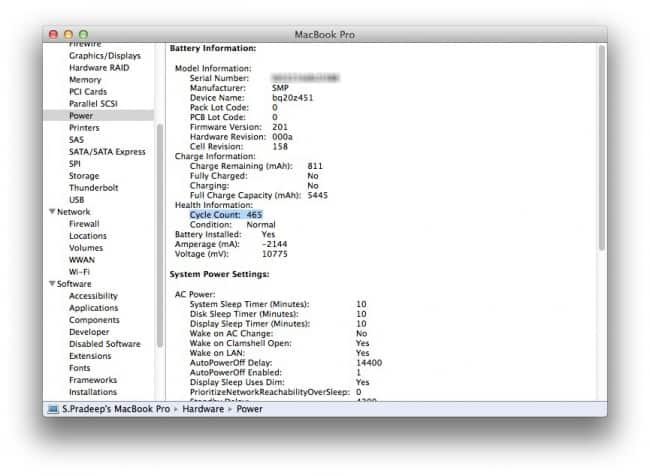This screenshot has width=650, height=476.
Task: Click Charge Remaining value 811
Action: pos(315,166)
